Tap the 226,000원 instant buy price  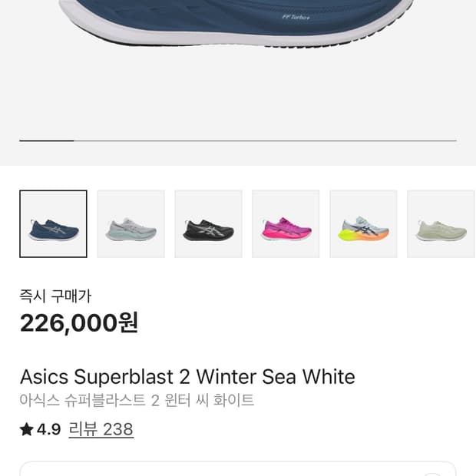coord(78,322)
